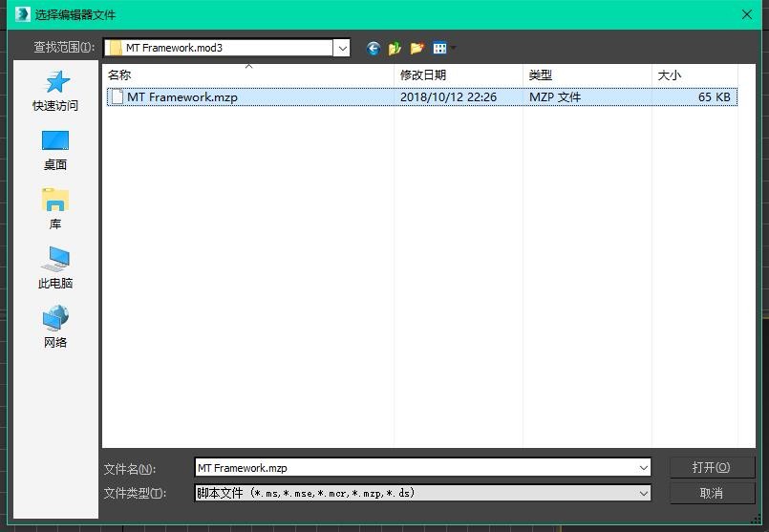Open Libraries (库) in sidebar

tap(55, 210)
